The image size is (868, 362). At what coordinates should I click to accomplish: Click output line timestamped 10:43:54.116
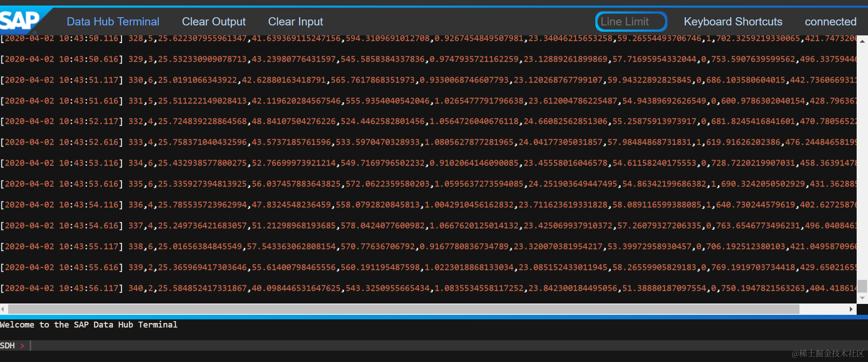428,205
